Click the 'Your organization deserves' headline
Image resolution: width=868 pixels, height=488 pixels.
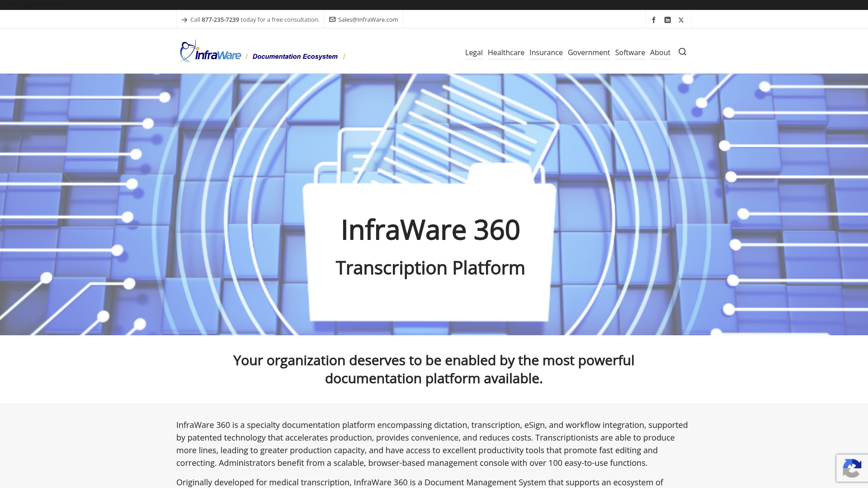pos(434,369)
